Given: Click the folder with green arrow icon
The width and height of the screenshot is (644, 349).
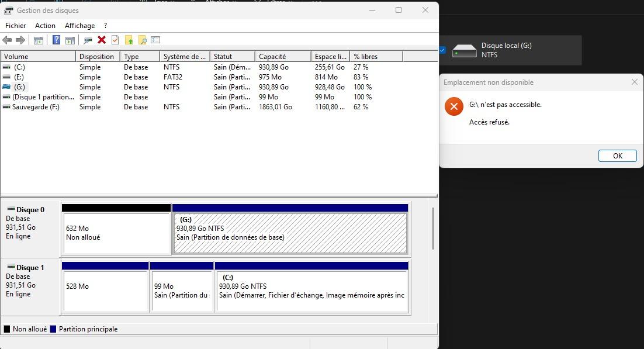Looking at the screenshot, I should click(x=129, y=40).
